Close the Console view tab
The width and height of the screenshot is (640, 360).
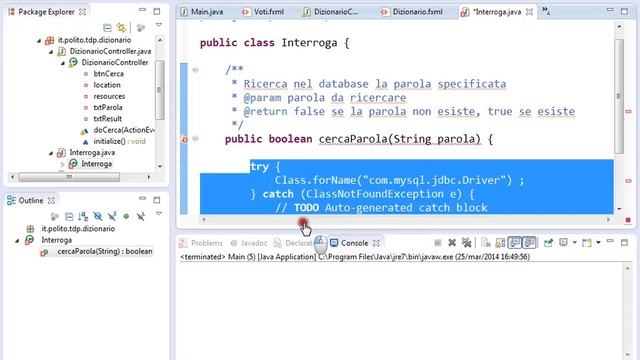point(376,243)
